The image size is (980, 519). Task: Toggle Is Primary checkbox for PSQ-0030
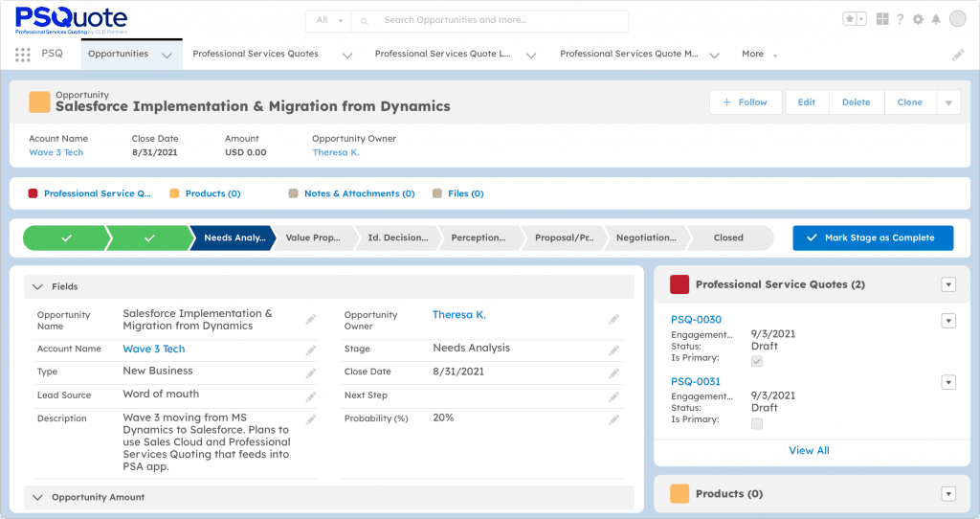click(757, 361)
